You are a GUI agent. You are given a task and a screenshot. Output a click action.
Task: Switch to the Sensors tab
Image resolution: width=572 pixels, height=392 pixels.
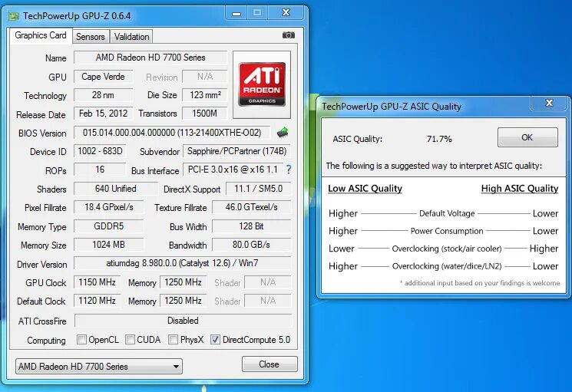point(90,37)
